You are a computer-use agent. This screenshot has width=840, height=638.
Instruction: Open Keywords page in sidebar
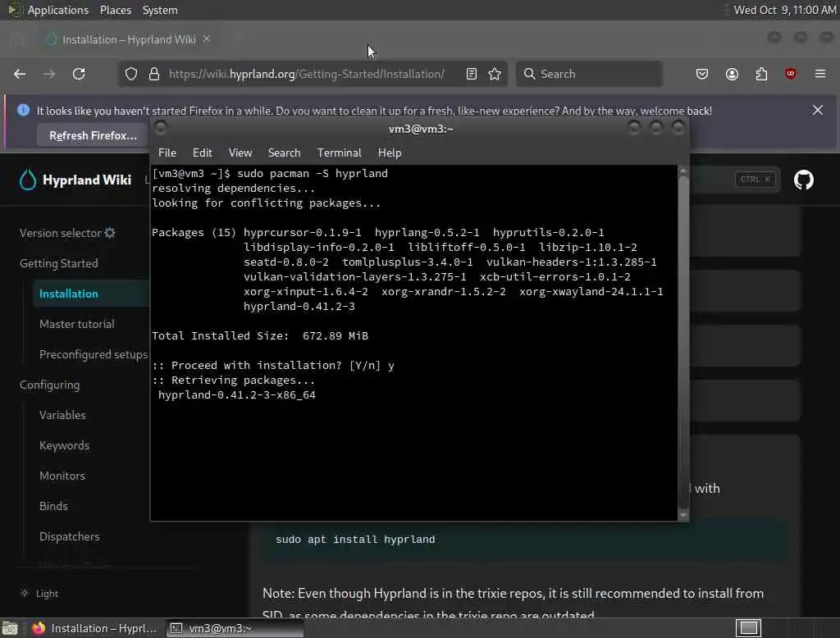pos(64,445)
